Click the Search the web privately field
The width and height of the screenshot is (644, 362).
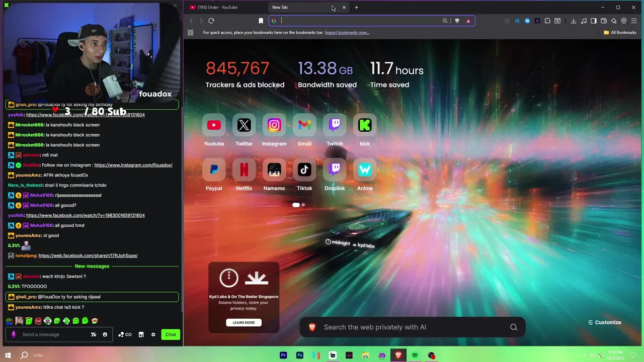[413, 327]
